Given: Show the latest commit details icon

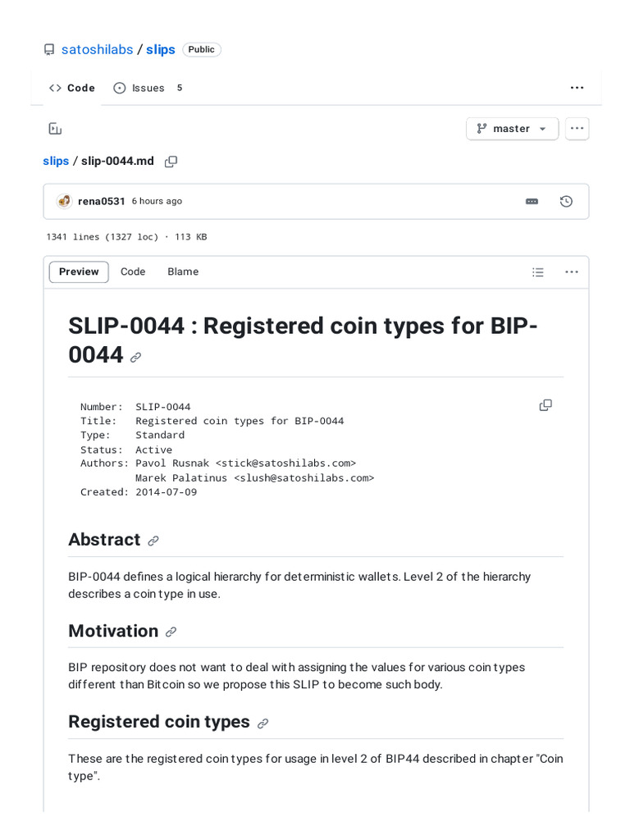Looking at the screenshot, I should pos(532,202).
